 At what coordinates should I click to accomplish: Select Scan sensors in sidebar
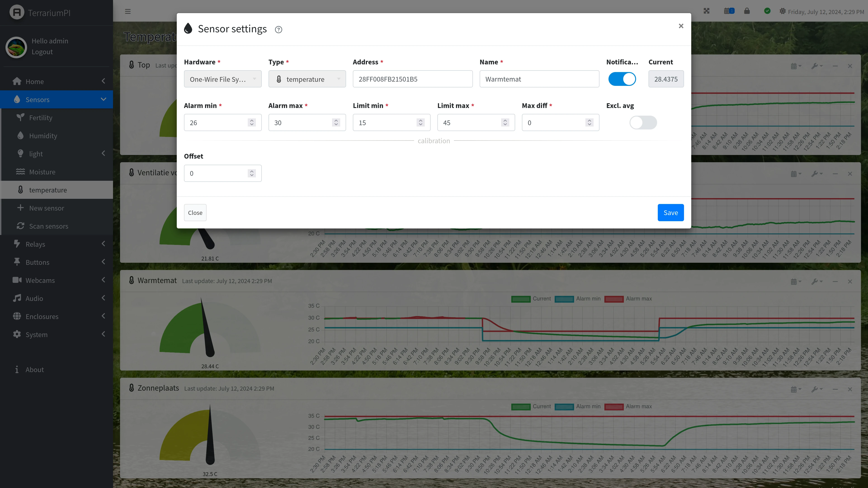(49, 226)
